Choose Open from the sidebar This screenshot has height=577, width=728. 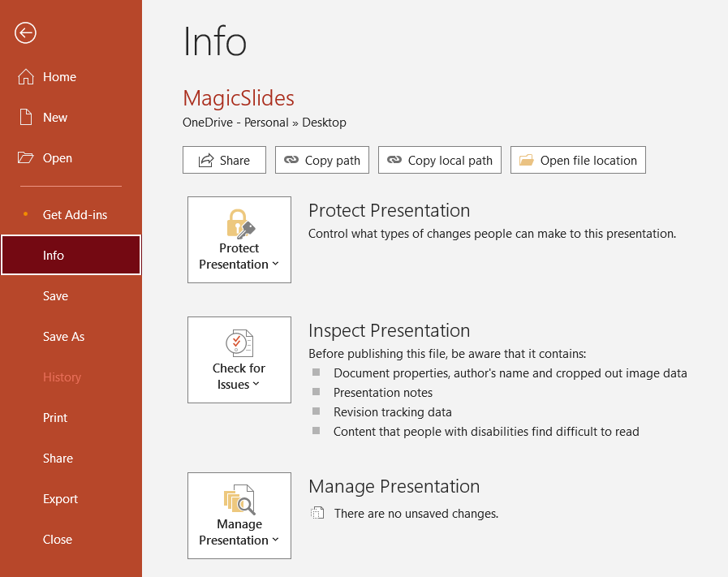coord(71,158)
